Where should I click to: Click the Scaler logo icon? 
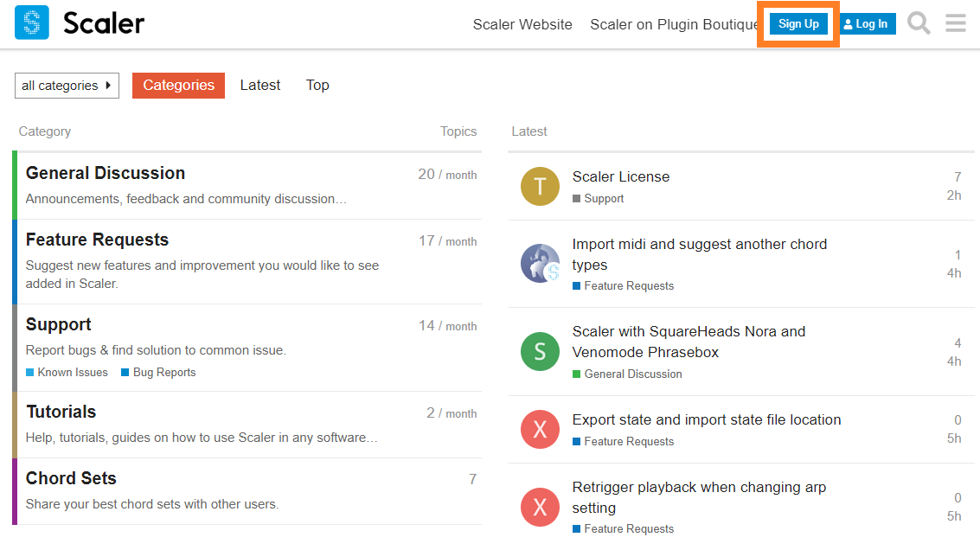[x=32, y=22]
